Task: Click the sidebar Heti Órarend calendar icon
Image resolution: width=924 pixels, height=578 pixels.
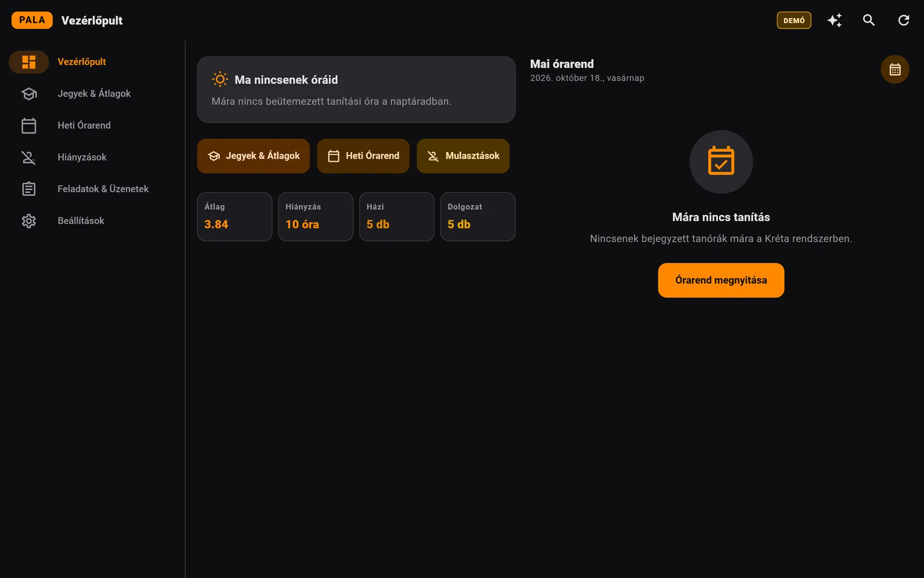Action: click(29, 125)
